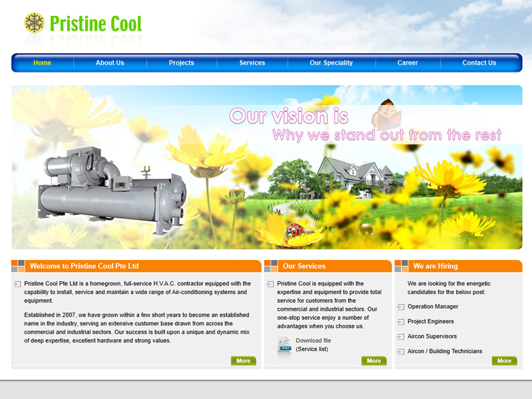Click the We are Hiring section heading
This screenshot has width=532, height=399.
(x=436, y=266)
